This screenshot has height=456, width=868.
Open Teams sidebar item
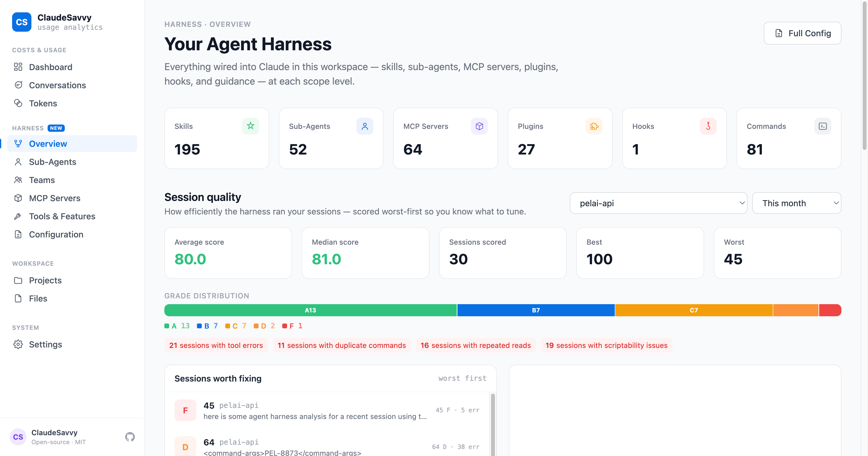[72, 180]
